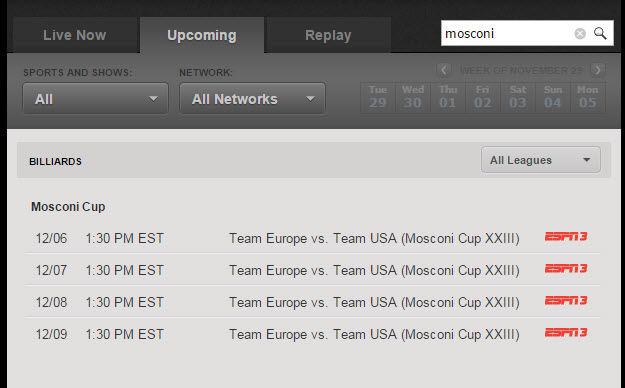Screen dimensions: 625x388
Task: Click ESPN3 logo for 12/08 match
Action: tap(566, 300)
